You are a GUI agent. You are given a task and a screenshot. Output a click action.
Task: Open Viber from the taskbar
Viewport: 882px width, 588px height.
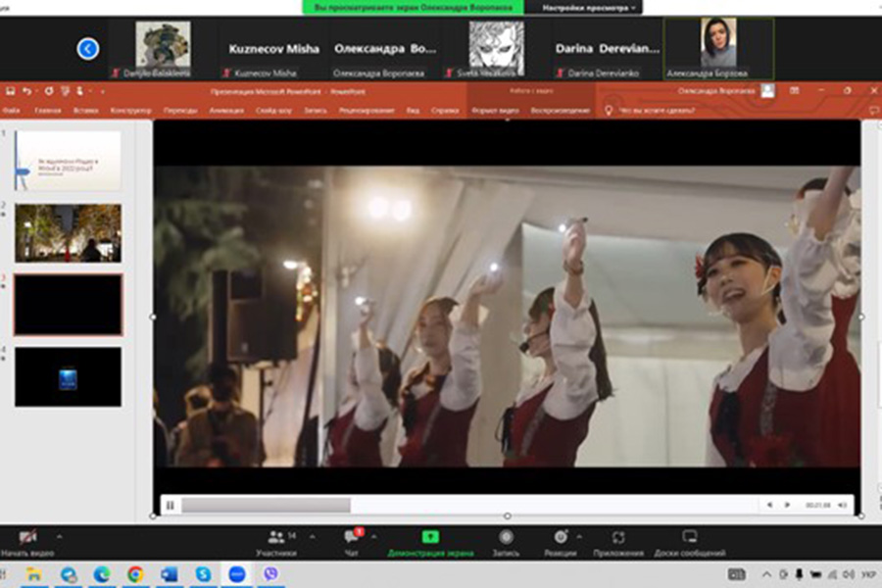(270, 574)
